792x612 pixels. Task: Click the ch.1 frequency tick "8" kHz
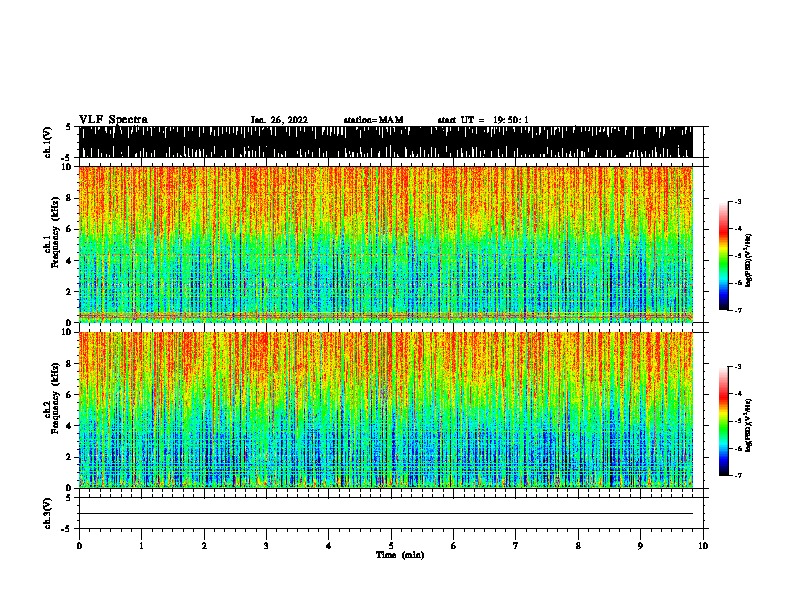point(69,198)
